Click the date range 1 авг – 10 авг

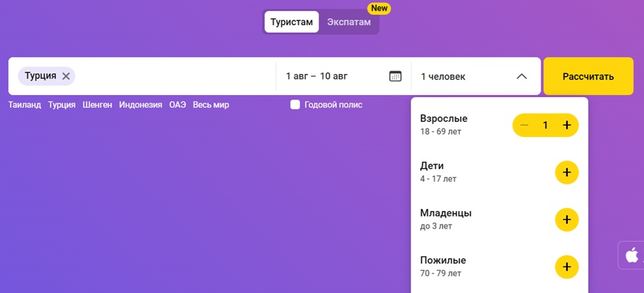(x=316, y=76)
